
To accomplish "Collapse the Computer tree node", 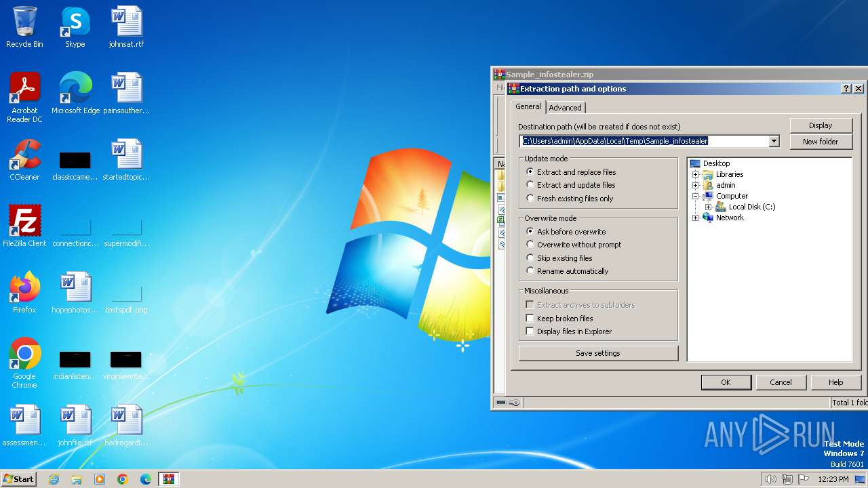I will [x=695, y=196].
